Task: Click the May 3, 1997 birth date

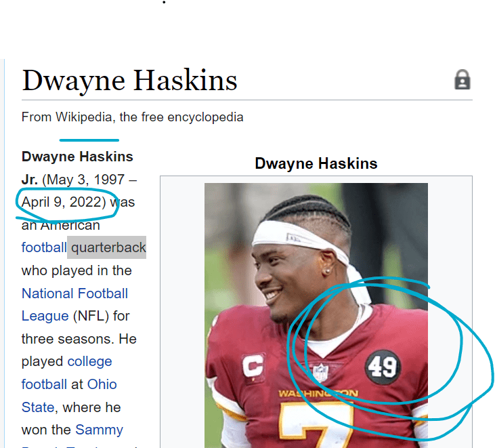Action: [x=83, y=180]
